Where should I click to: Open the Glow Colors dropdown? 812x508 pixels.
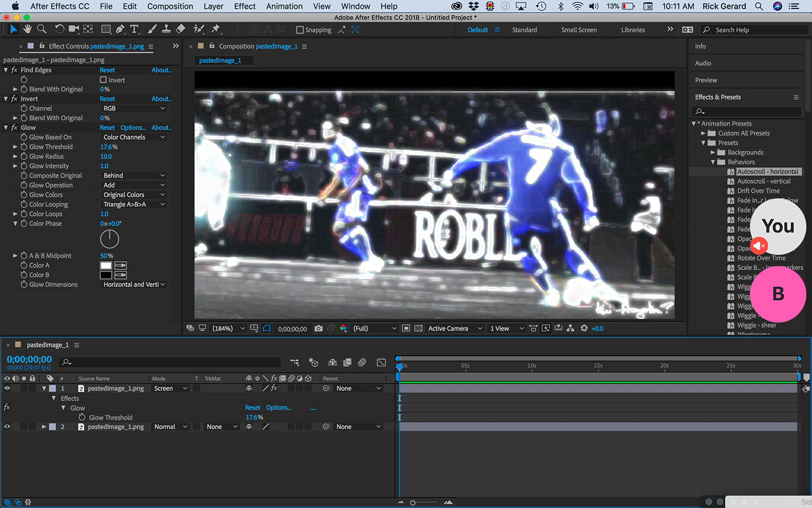click(134, 195)
